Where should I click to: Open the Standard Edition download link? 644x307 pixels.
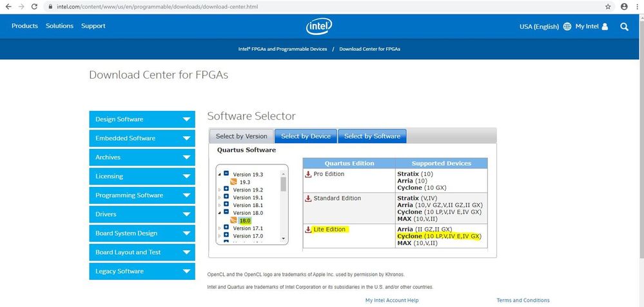(337, 199)
